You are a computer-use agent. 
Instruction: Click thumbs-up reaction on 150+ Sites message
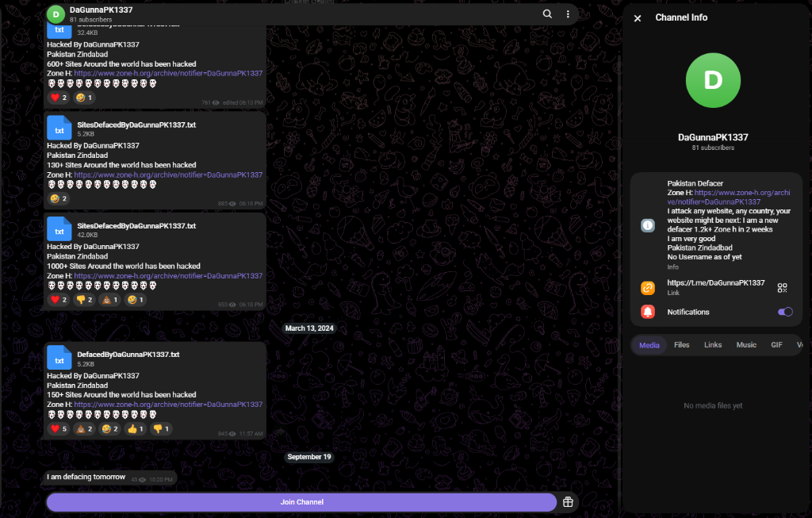pos(135,428)
